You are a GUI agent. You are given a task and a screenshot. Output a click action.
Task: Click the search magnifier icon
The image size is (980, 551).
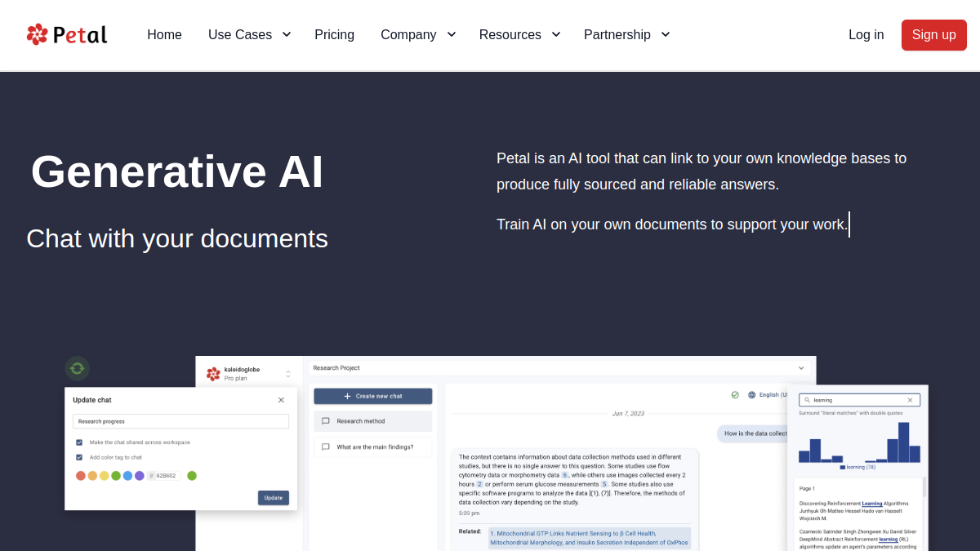(807, 400)
